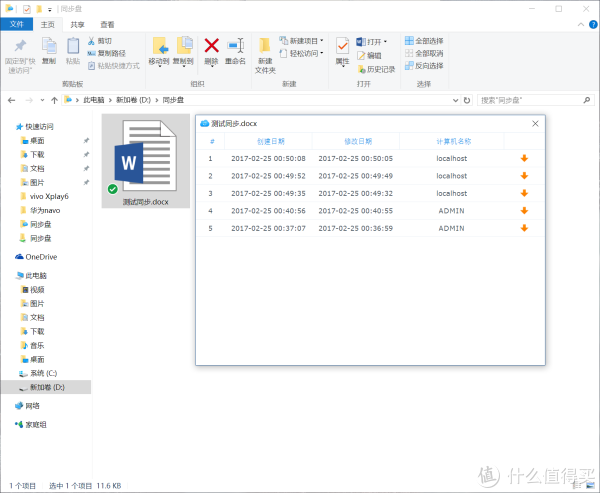Select 此电脑 in the navigation pane

point(31,276)
